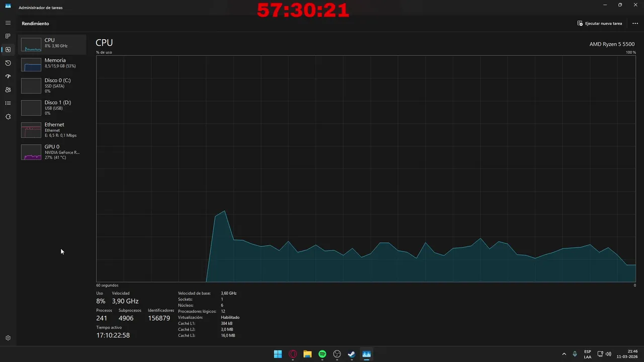Open File Explorer from taskbar
This screenshot has width=644, height=362.
[x=307, y=354]
